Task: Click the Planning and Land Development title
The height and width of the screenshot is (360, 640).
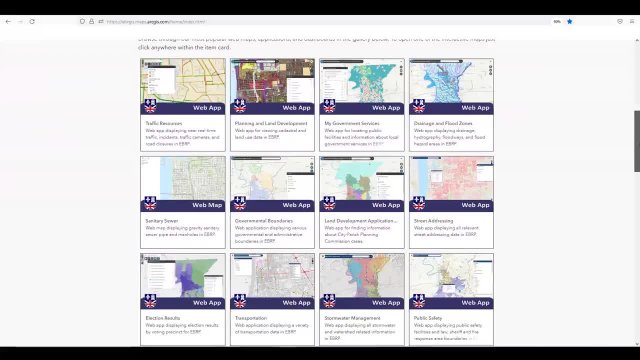Action: click(x=271, y=123)
